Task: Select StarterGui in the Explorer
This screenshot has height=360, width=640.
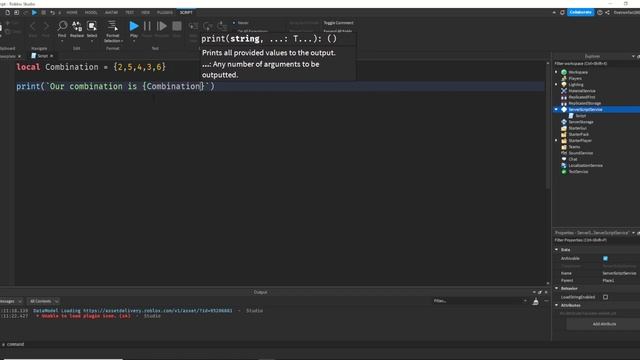Action: pos(577,128)
